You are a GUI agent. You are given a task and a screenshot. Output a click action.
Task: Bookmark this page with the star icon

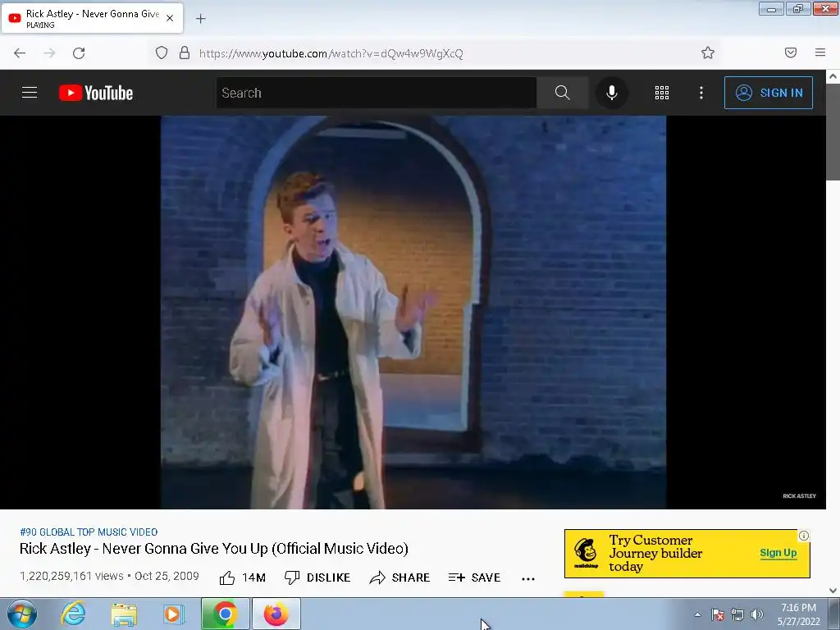pos(708,52)
